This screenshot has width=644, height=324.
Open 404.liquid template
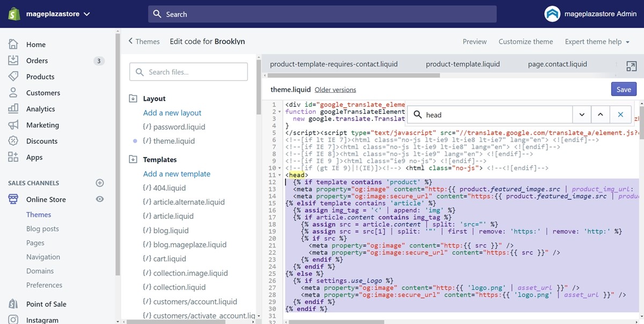[164, 188]
